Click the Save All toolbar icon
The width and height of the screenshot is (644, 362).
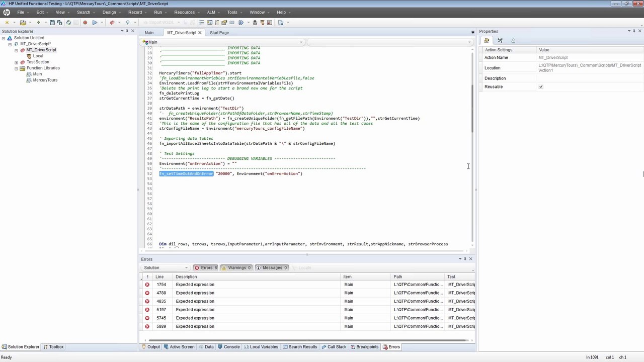click(x=60, y=23)
